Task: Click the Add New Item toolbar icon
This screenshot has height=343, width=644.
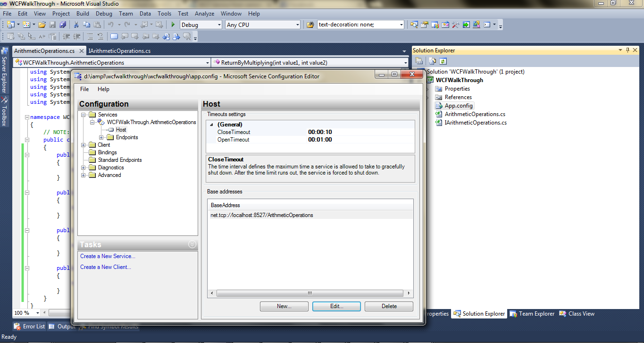Action: coord(26,25)
